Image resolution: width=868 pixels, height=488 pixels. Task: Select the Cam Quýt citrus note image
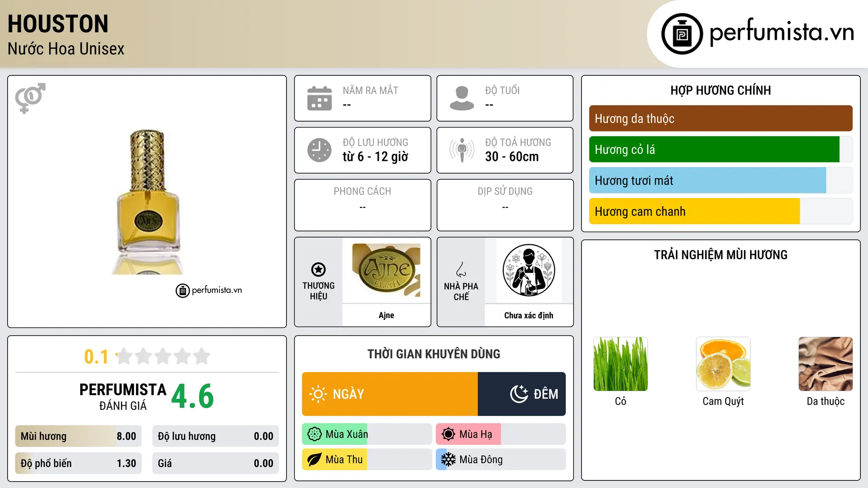pyautogui.click(x=723, y=364)
